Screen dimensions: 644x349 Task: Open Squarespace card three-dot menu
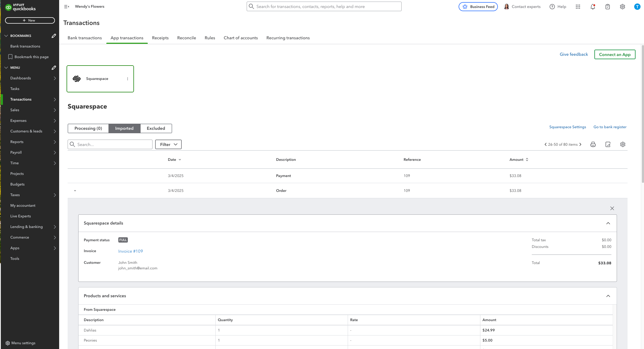tap(128, 79)
